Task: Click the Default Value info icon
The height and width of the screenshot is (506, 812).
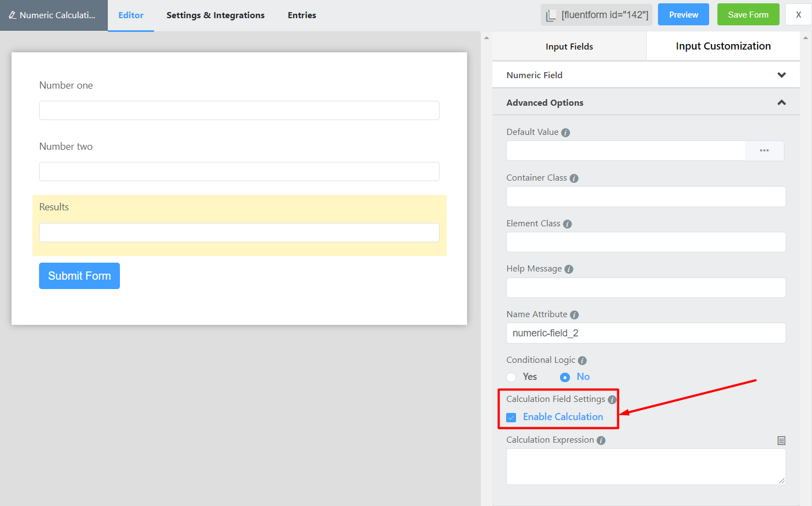Action: pyautogui.click(x=566, y=133)
